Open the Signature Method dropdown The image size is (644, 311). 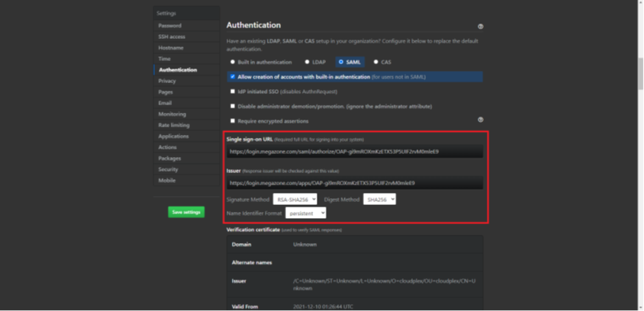[x=295, y=199]
